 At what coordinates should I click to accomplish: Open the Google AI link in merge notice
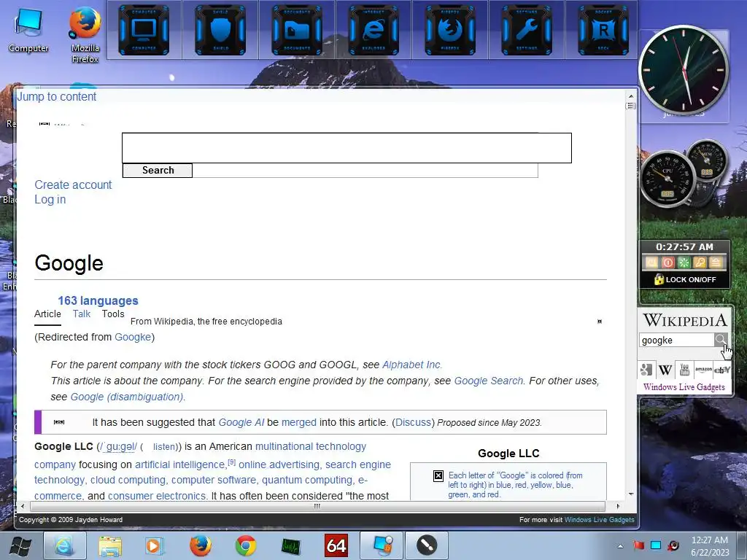pyautogui.click(x=241, y=422)
